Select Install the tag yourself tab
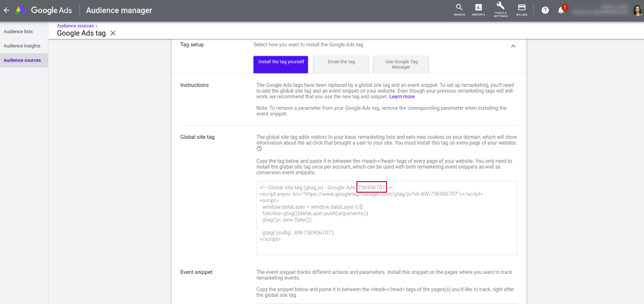 pyautogui.click(x=281, y=64)
